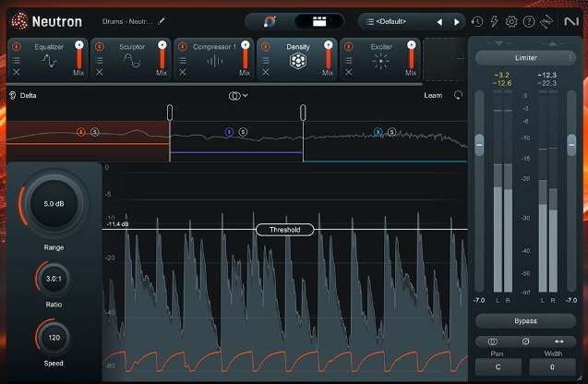Image resolution: width=588 pixels, height=384 pixels.
Task: Toggle the Delta listen ear button
Action: click(x=12, y=95)
